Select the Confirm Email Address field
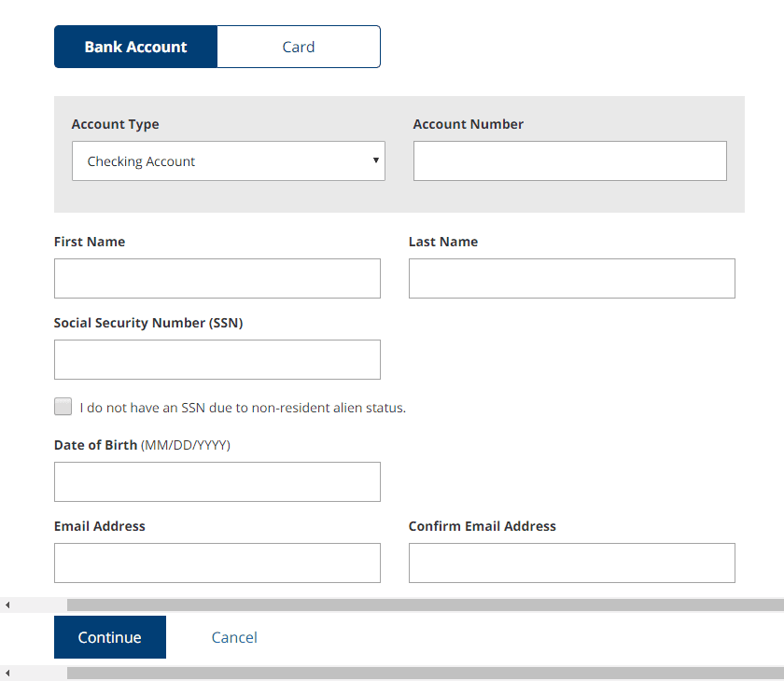The image size is (784, 681). [x=572, y=563]
